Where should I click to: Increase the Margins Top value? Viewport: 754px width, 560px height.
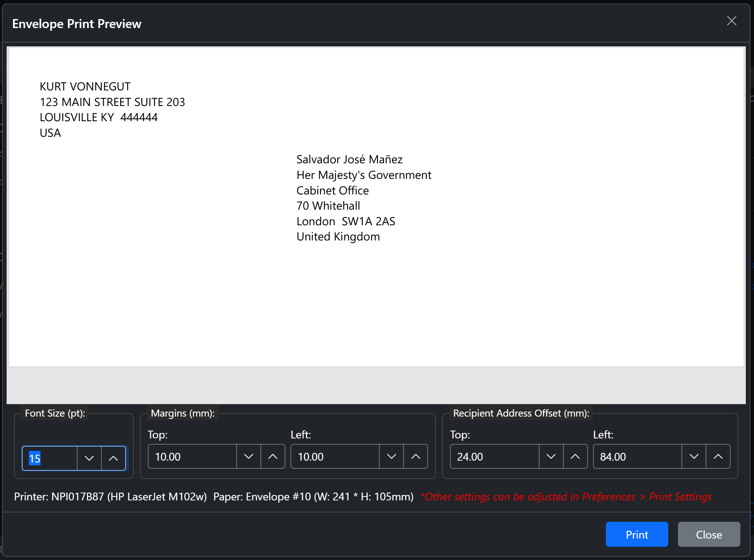[x=273, y=456]
